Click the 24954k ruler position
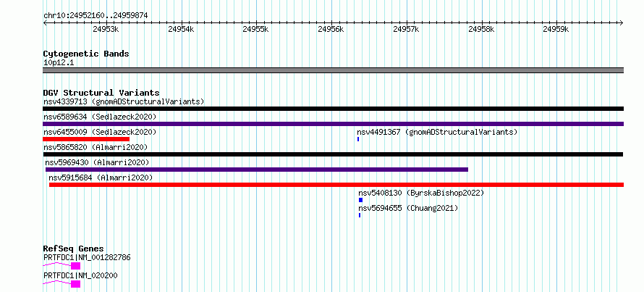Screen dimensions: 644x292 click(181, 29)
